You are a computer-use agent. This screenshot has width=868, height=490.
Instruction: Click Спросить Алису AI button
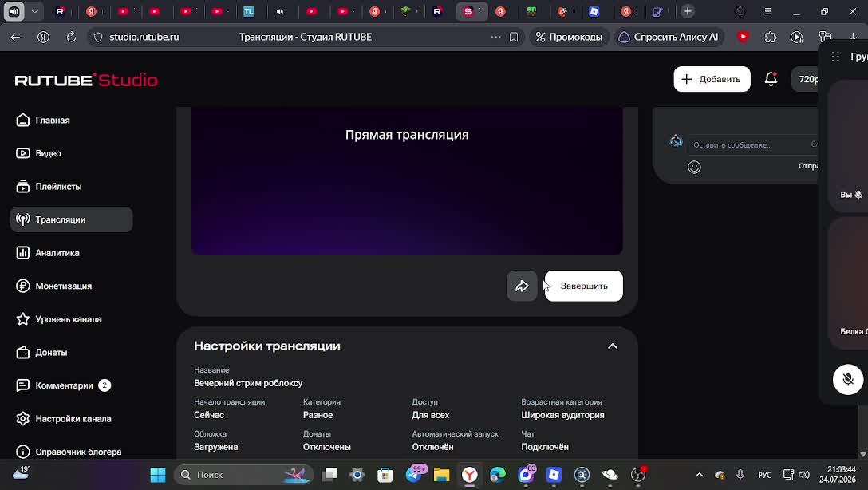pos(669,37)
